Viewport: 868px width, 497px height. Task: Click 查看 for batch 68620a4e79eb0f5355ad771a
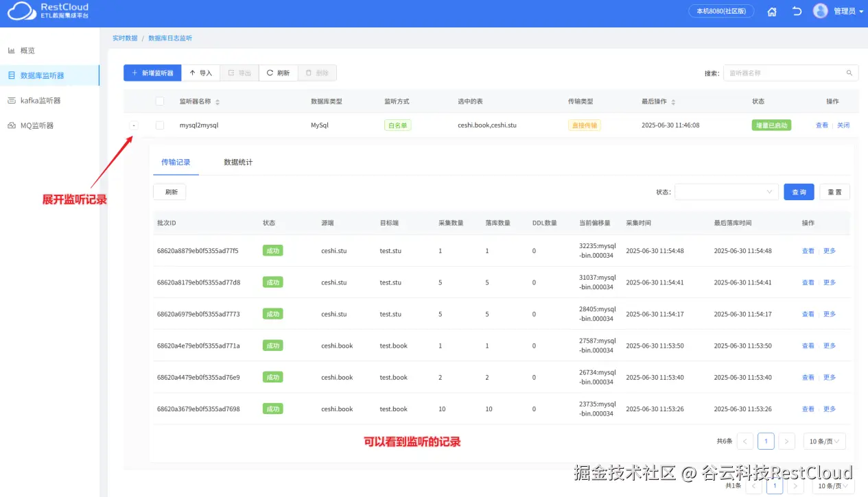(x=808, y=346)
